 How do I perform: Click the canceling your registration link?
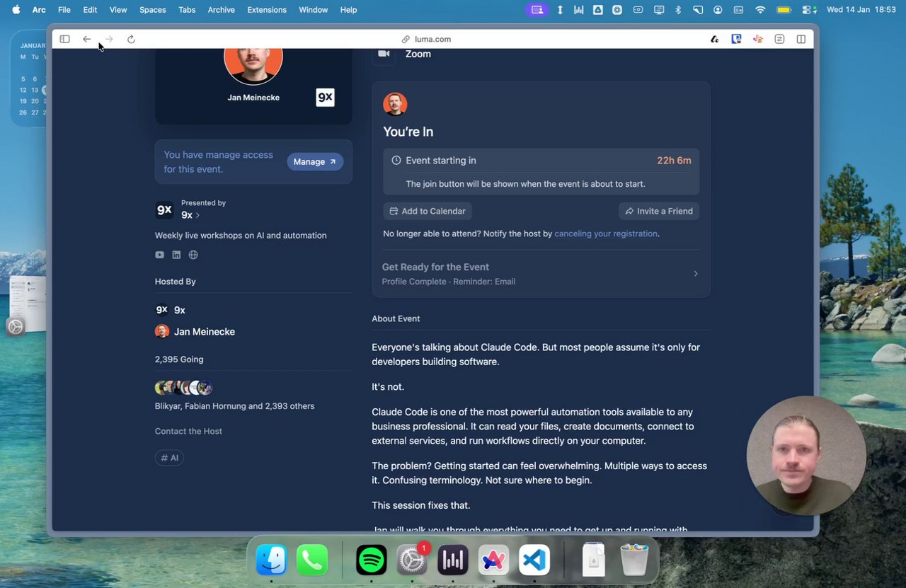tap(606, 234)
